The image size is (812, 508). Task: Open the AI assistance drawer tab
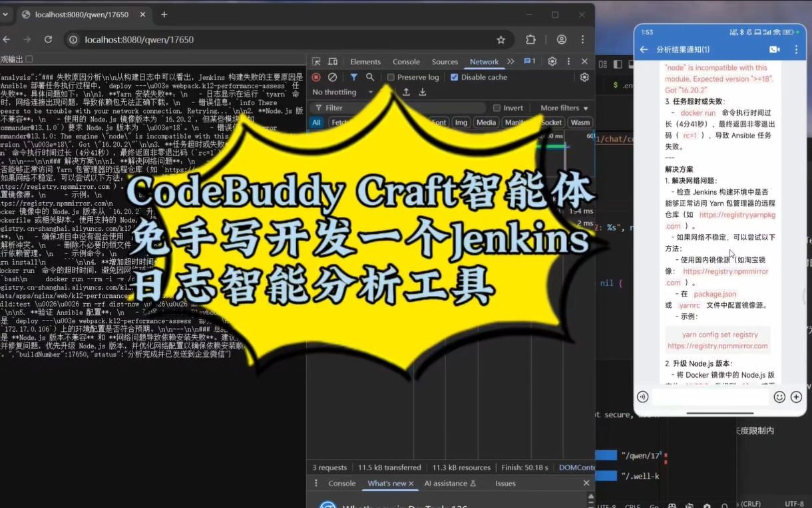450,483
